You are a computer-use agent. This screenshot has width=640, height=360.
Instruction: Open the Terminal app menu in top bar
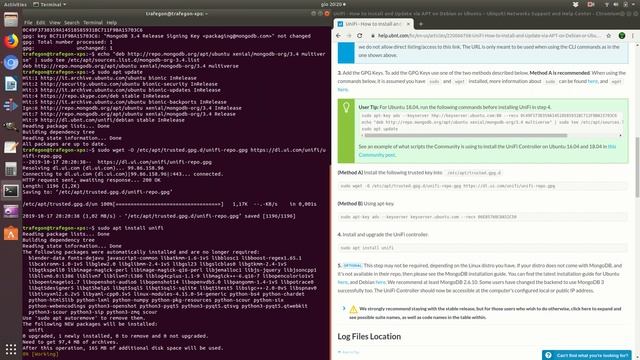49,4
